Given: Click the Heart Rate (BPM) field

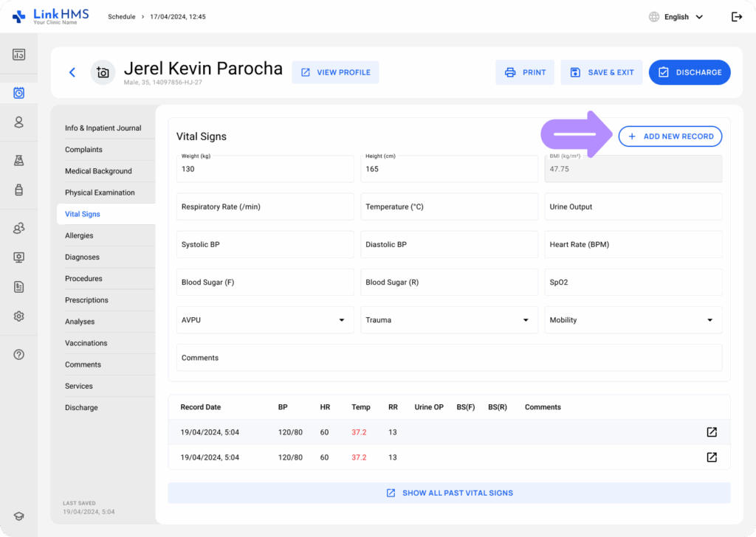Looking at the screenshot, I should 633,244.
